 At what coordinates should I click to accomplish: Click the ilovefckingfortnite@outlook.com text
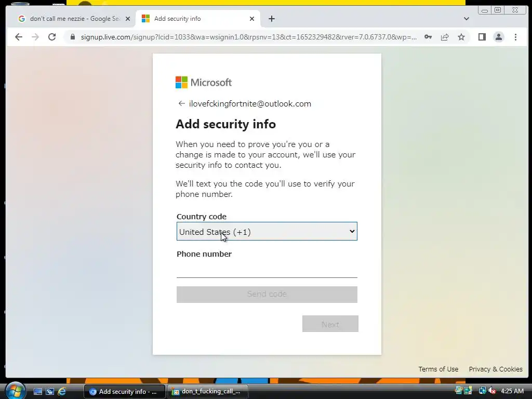[250, 104]
